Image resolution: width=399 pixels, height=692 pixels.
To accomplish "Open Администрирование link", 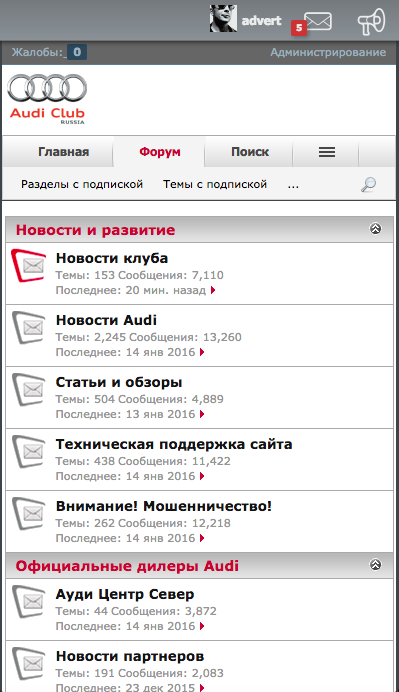I will point(328,53).
